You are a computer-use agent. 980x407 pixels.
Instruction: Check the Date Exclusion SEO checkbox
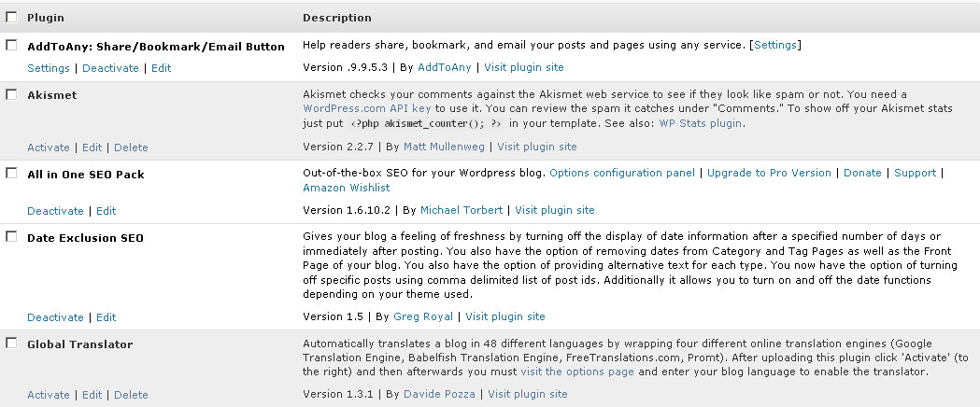pyautogui.click(x=11, y=237)
